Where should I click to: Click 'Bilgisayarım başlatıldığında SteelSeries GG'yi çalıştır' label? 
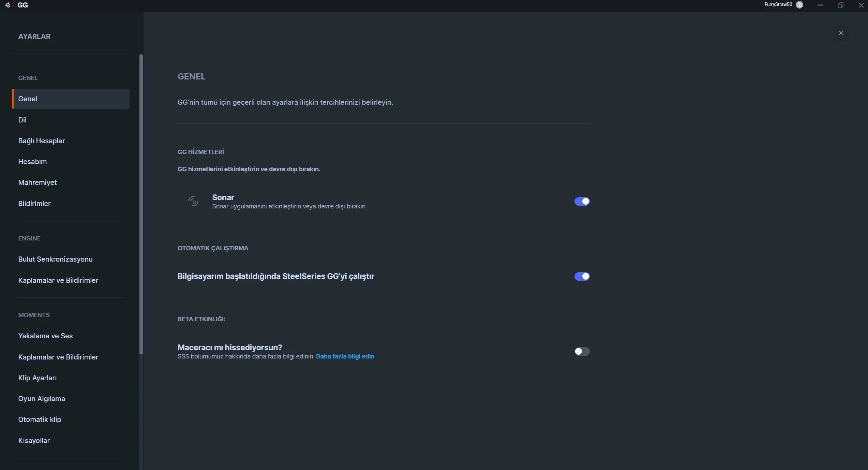pos(276,276)
